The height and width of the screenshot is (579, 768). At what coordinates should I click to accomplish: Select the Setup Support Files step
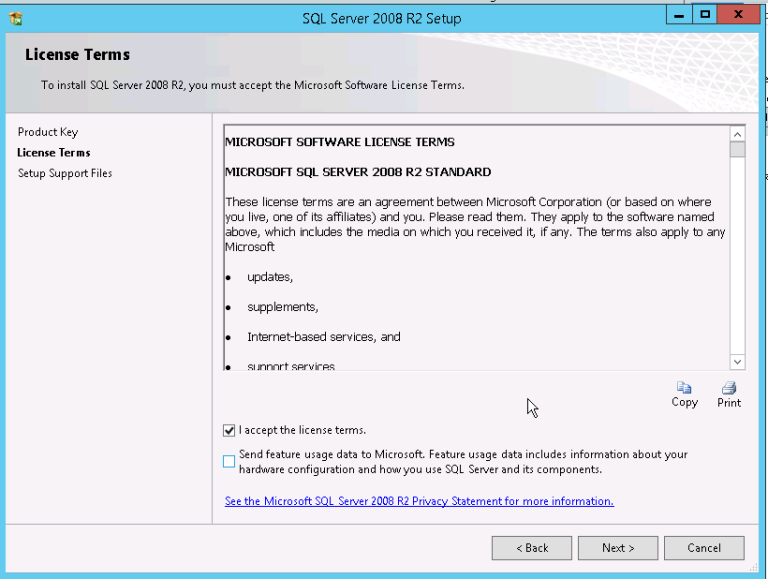coord(65,173)
